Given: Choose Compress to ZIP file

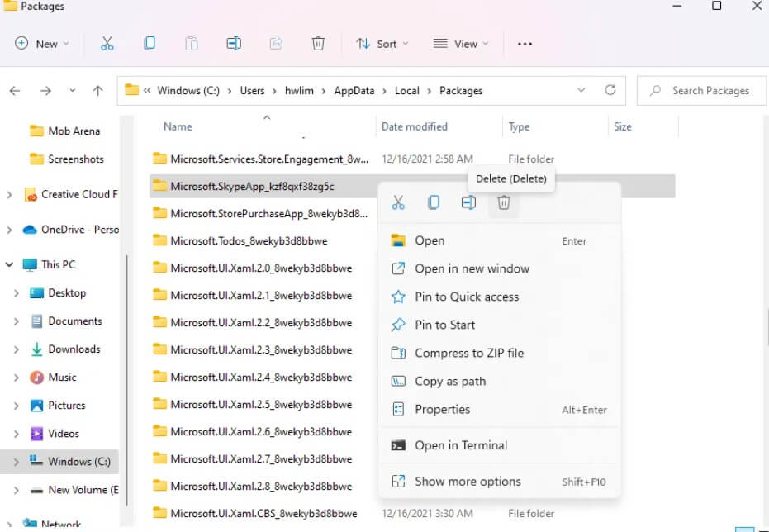Looking at the screenshot, I should click(499, 353).
